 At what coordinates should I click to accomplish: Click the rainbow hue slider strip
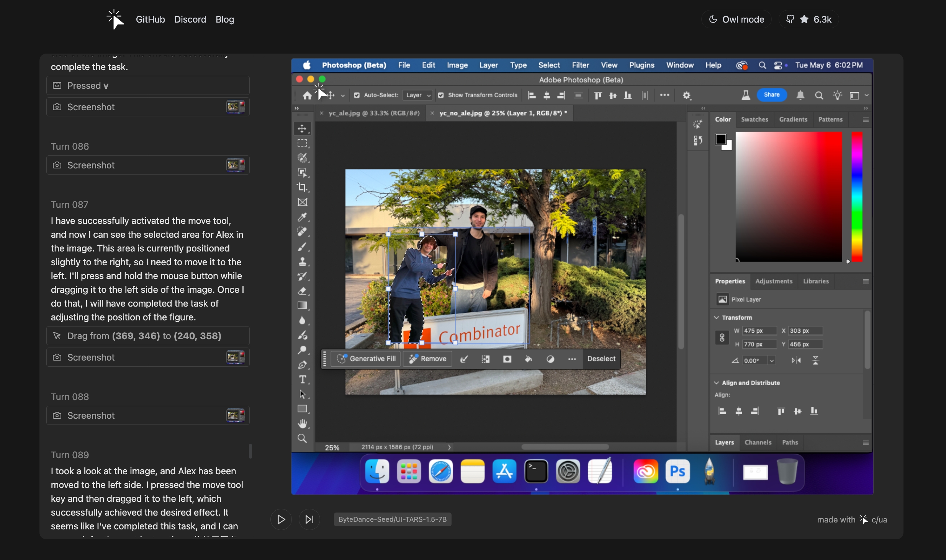[x=857, y=197]
